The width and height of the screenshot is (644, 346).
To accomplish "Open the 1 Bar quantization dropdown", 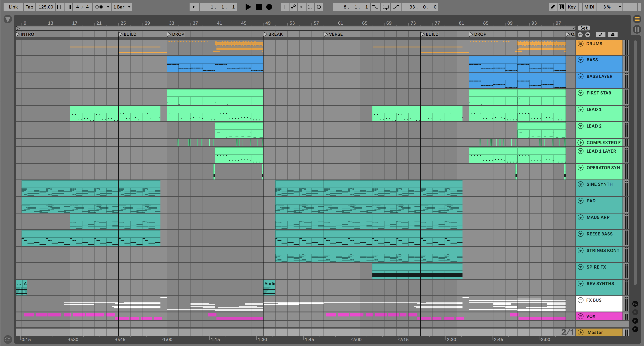I will (122, 7).
